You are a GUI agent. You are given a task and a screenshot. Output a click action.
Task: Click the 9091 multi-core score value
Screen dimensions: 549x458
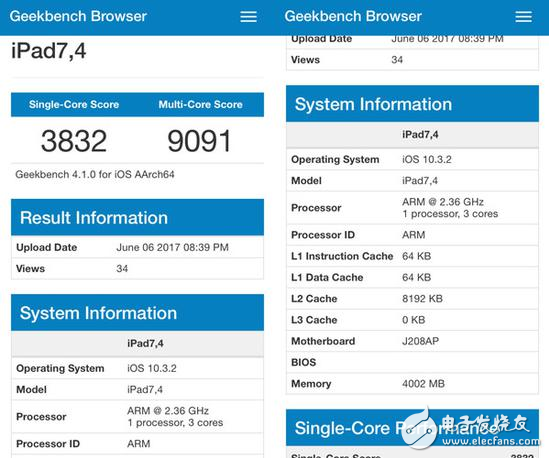click(x=199, y=141)
